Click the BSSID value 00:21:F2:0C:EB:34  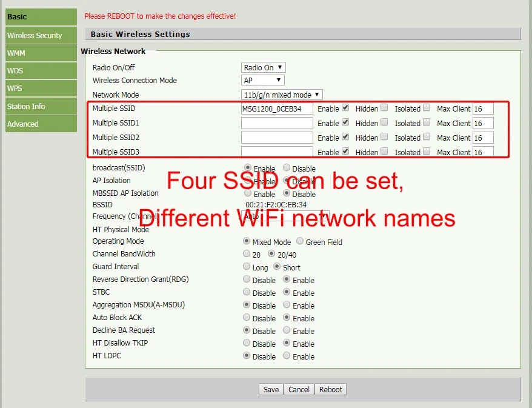pyautogui.click(x=276, y=205)
